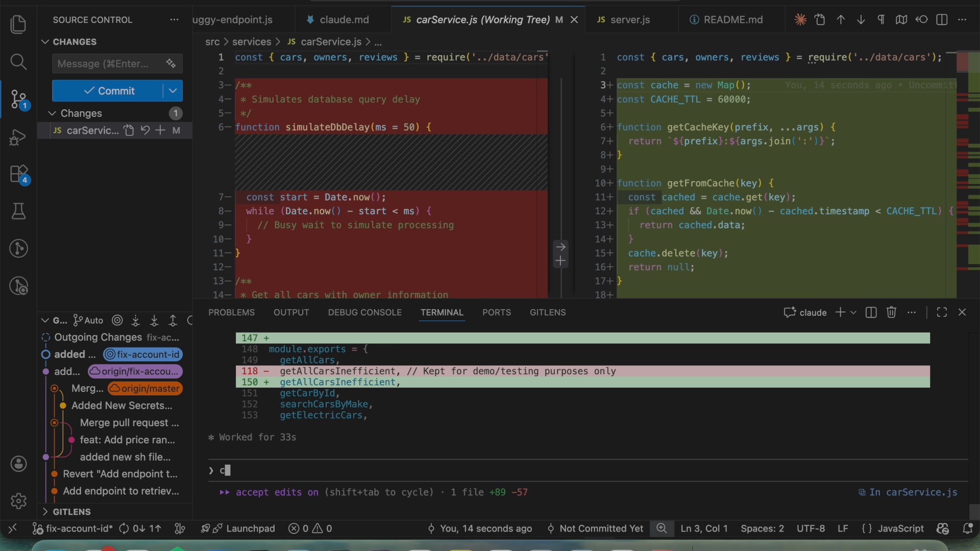Open Accounts menu in activity bar
This screenshot has height=551, width=980.
coord(18,464)
